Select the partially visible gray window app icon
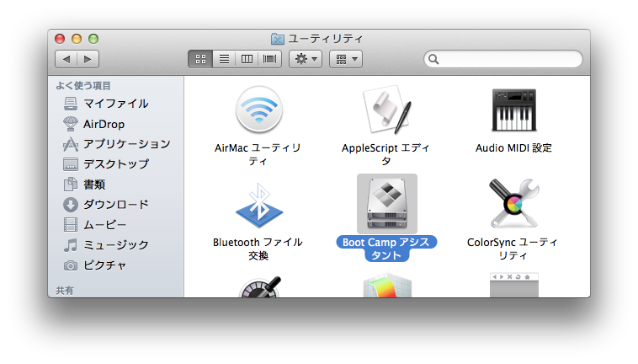Image resolution: width=638 pixels, height=364 pixels. pos(514,285)
